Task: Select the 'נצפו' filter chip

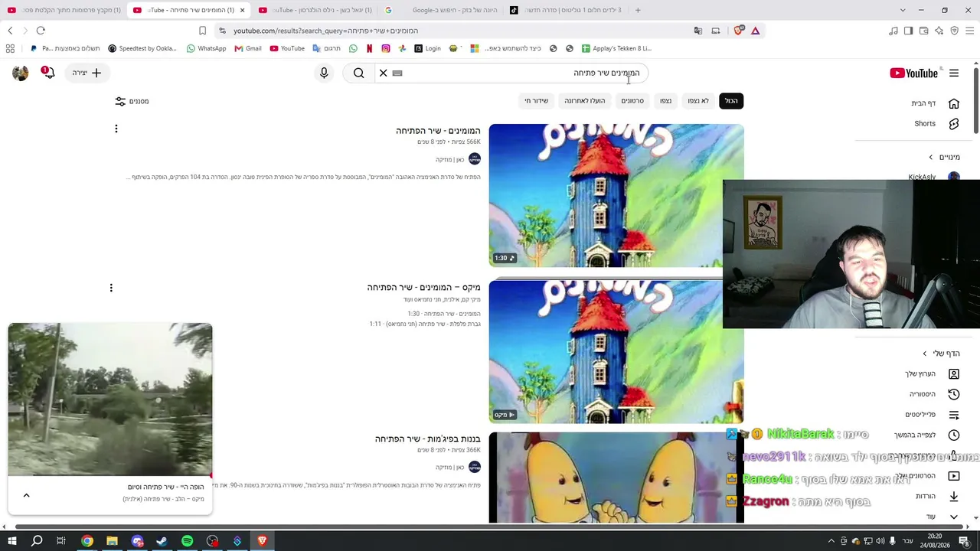Action: [666, 101]
